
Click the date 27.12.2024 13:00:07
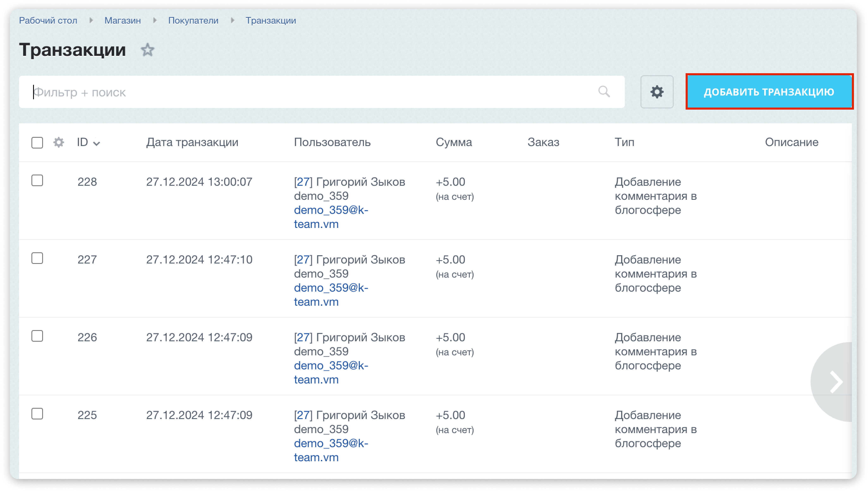199,182
